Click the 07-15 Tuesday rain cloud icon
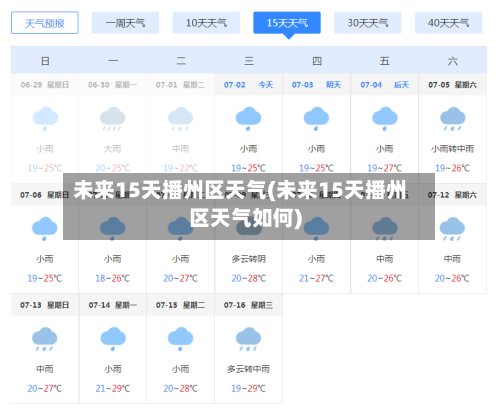 pyautogui.click(x=180, y=339)
